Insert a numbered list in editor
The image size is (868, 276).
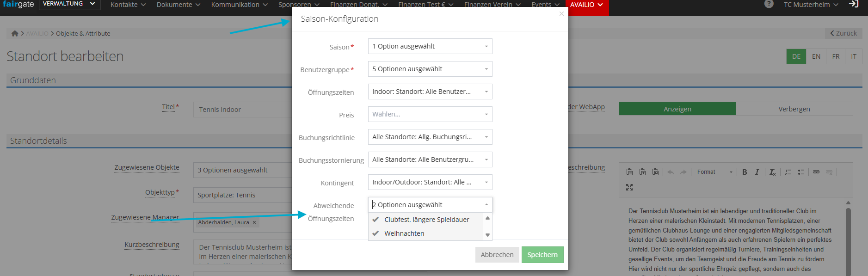pyautogui.click(x=788, y=172)
